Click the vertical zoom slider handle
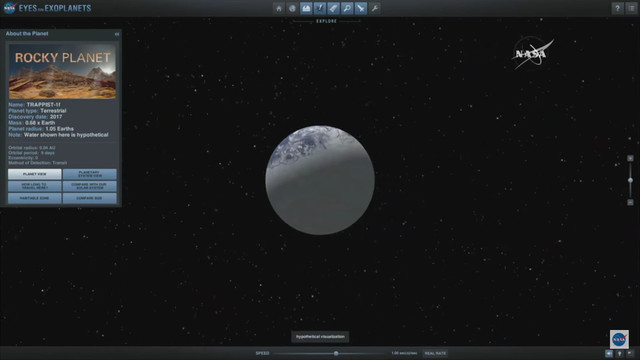This screenshot has width=640, height=360. point(630,180)
